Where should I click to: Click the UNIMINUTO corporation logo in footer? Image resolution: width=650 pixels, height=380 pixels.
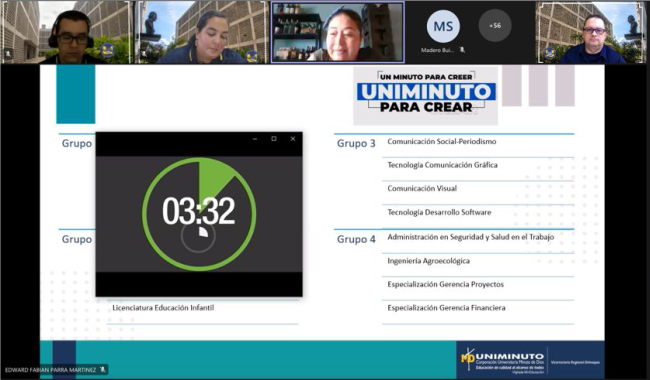pyautogui.click(x=503, y=360)
